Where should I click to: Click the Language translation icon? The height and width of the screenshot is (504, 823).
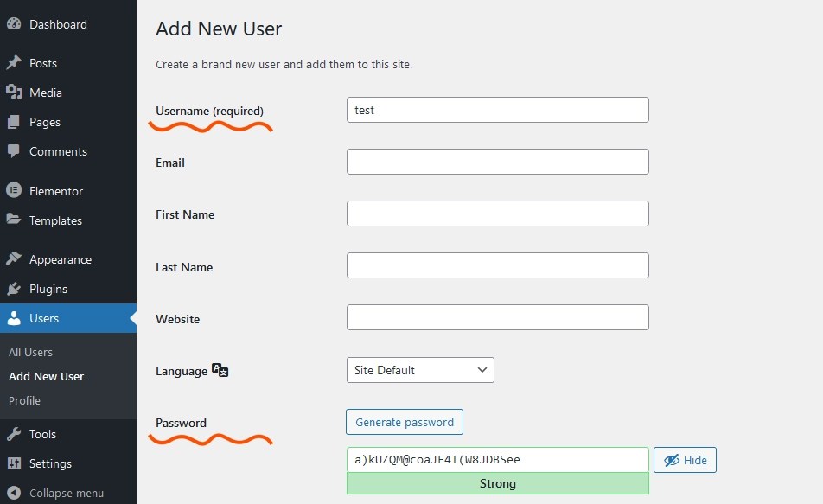[x=219, y=370]
